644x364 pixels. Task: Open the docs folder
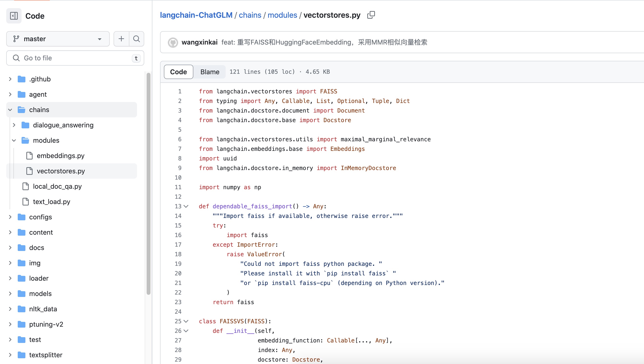pyautogui.click(x=37, y=248)
